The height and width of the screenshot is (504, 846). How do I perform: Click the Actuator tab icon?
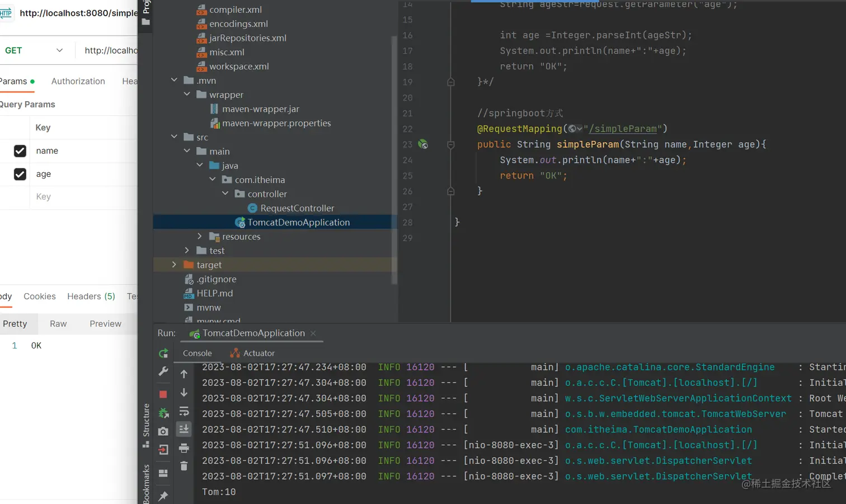point(235,353)
